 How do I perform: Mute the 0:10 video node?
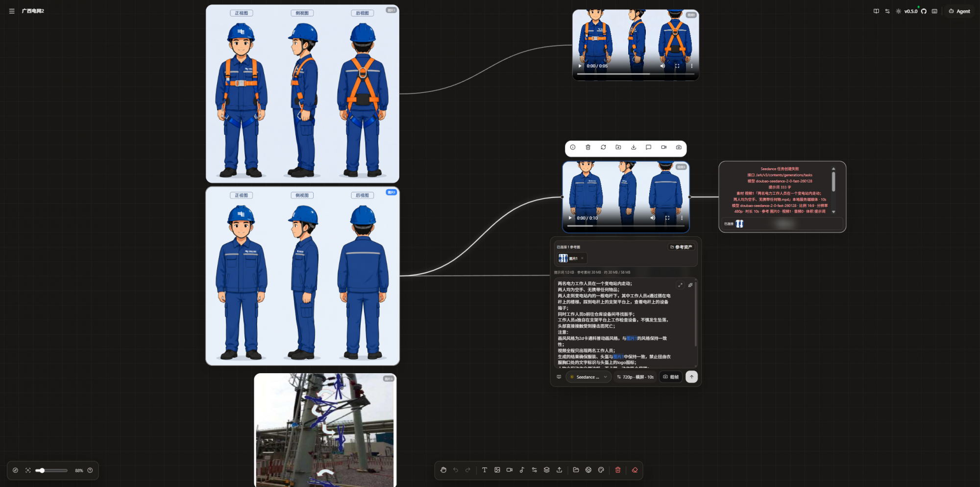click(x=653, y=218)
